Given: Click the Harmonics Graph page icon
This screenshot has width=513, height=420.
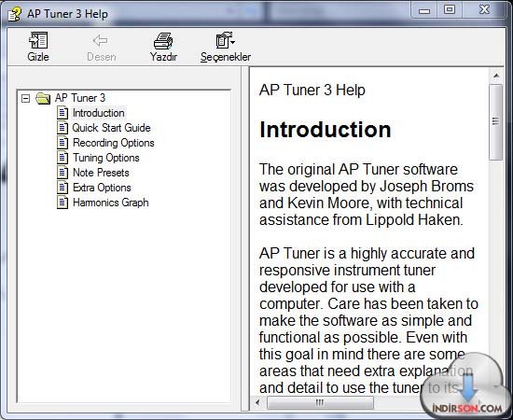Looking at the screenshot, I should [62, 203].
